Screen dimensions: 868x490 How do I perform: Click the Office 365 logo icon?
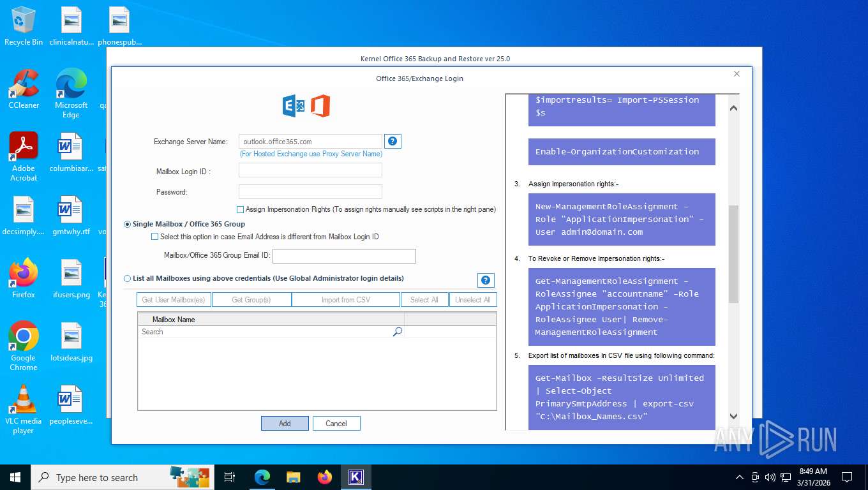(320, 106)
